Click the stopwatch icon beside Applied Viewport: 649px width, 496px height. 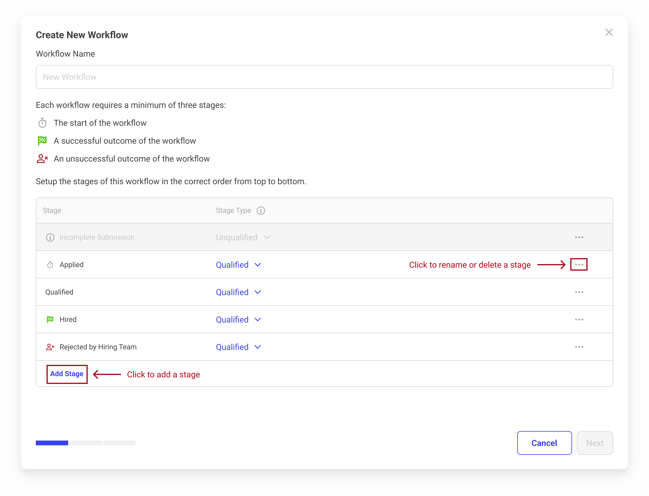pos(50,265)
